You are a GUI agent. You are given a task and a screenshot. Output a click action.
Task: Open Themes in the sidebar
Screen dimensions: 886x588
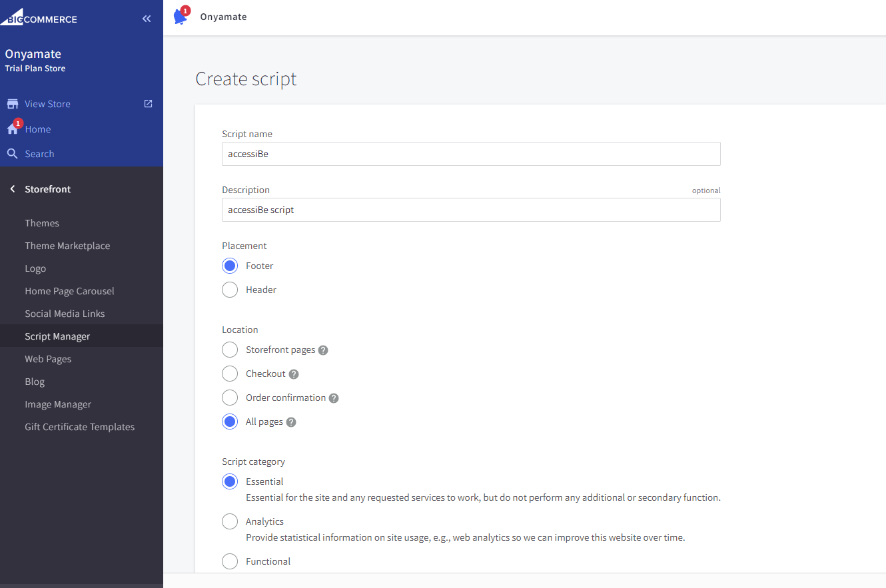coord(42,222)
